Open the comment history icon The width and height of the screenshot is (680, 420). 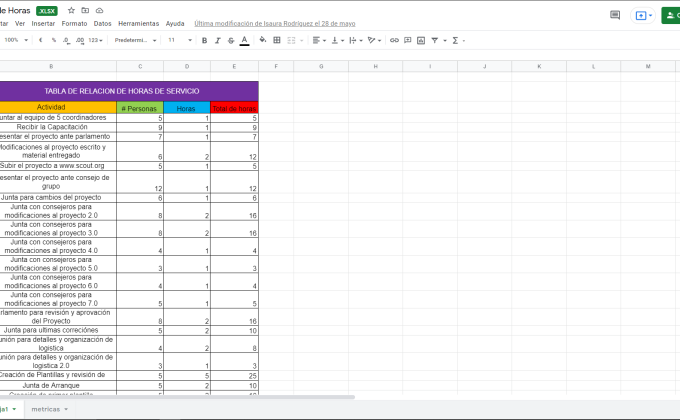[615, 15]
